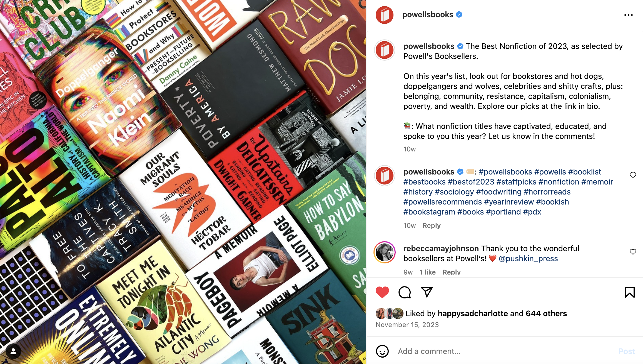The image size is (643, 364).
Task: Open rebeccamayjohnson's story avatar
Action: pos(385,252)
